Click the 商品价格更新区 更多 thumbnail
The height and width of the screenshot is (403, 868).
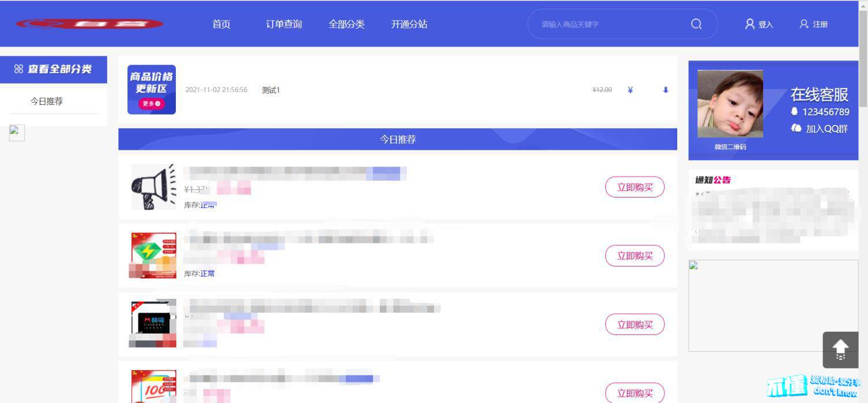tap(152, 89)
